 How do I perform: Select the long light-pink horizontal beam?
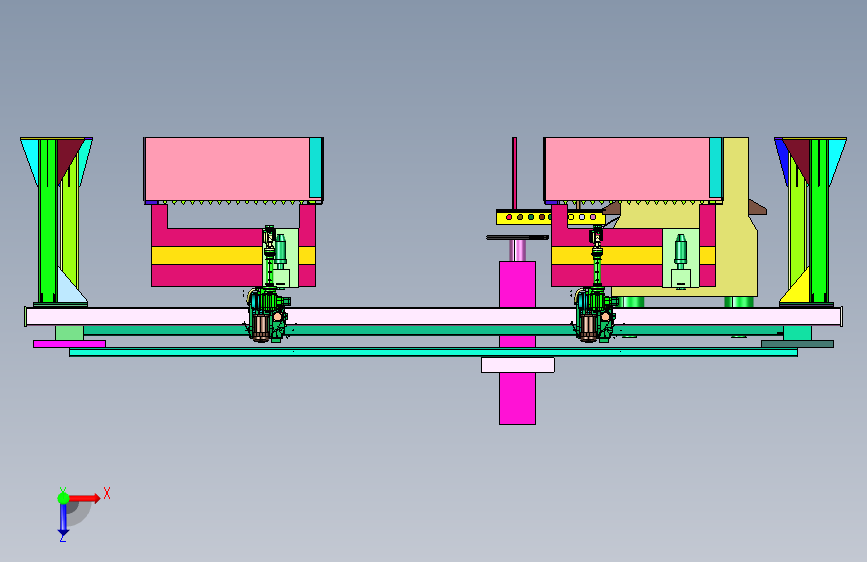pyautogui.click(x=434, y=316)
